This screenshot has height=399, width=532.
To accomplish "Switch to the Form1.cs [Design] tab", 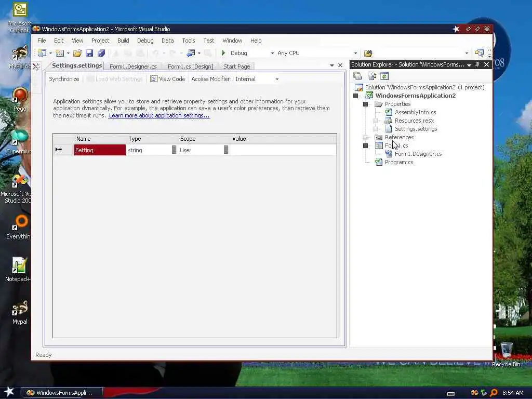I will 190,66.
